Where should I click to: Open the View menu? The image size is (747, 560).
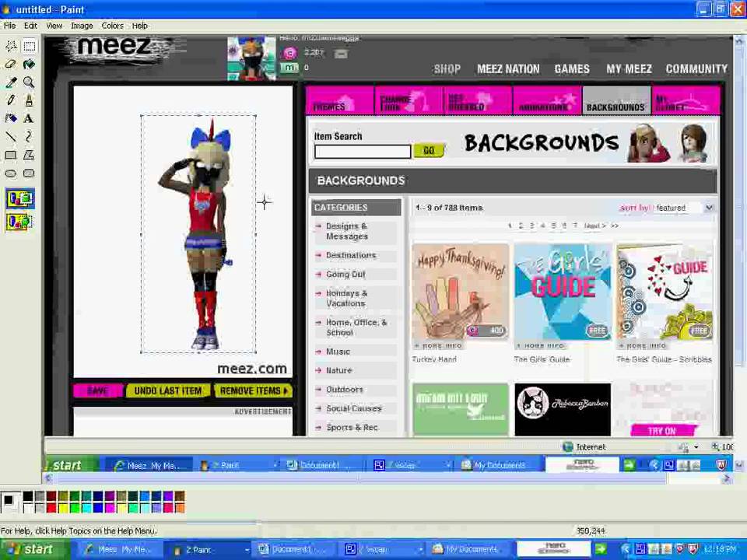point(54,26)
